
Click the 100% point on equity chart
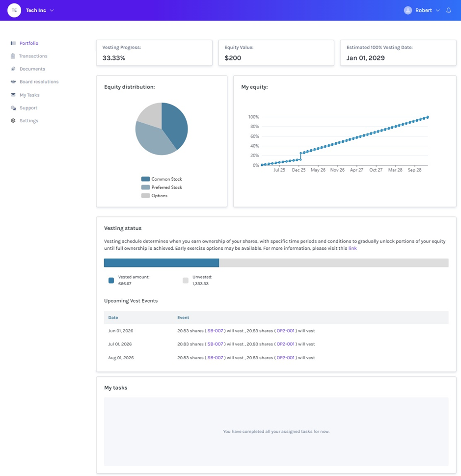(428, 117)
